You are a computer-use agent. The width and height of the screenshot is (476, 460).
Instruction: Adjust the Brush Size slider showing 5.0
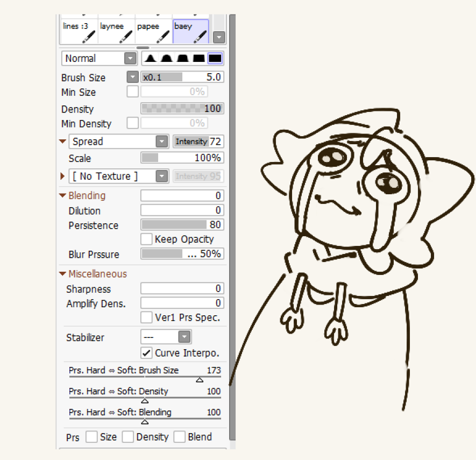click(x=182, y=77)
